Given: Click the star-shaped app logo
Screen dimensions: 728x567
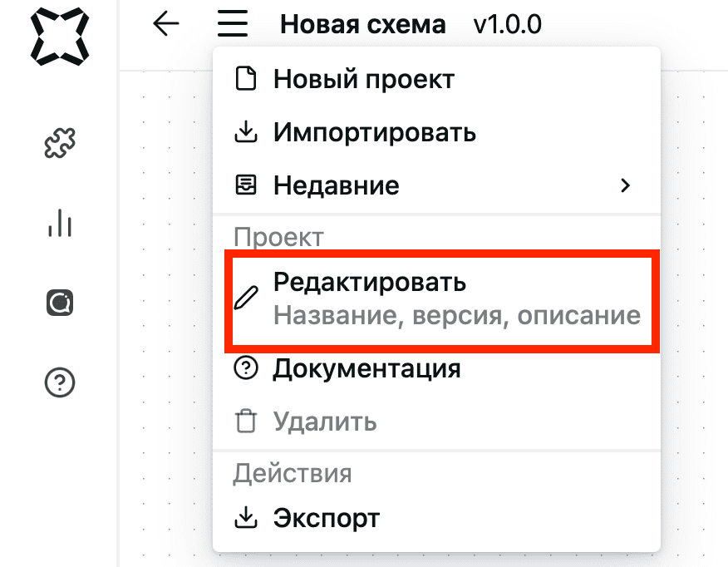Looking at the screenshot, I should 60,37.
